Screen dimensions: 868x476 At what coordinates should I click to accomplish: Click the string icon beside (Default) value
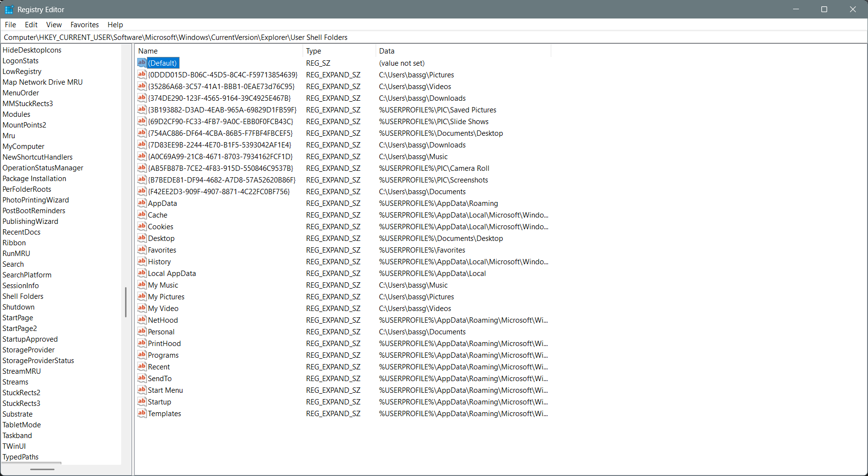pyautogui.click(x=142, y=63)
